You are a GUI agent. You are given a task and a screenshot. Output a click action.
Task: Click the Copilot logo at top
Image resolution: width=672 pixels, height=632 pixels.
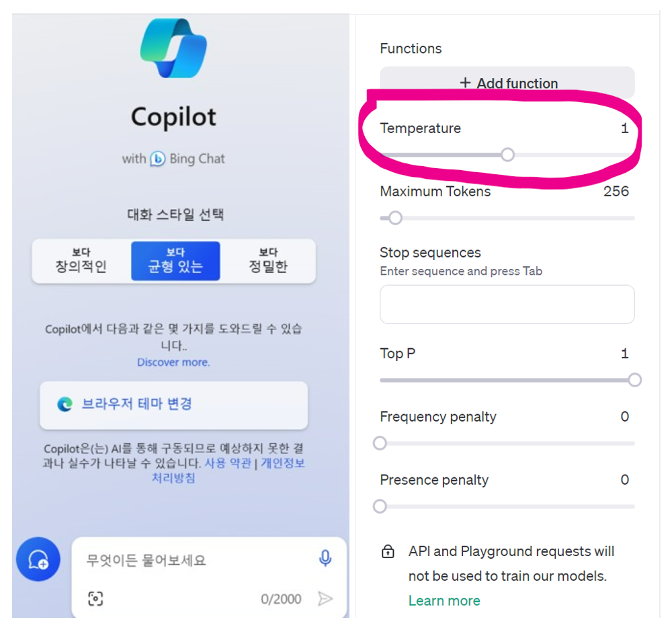click(x=173, y=48)
